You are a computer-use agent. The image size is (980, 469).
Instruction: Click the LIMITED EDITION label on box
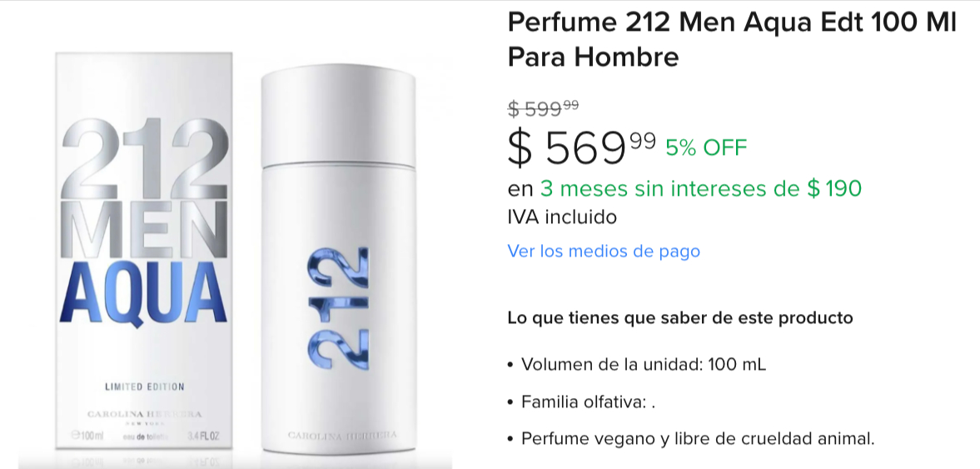point(144,387)
